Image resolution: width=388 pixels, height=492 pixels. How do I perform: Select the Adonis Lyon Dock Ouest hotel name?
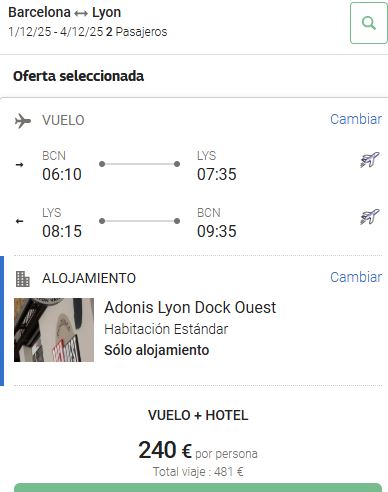[x=190, y=307]
